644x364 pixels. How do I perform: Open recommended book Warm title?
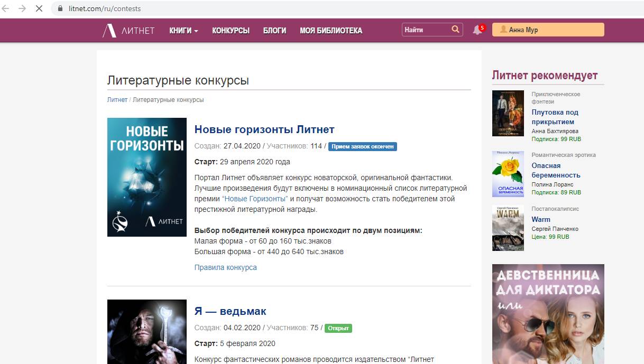tap(540, 219)
